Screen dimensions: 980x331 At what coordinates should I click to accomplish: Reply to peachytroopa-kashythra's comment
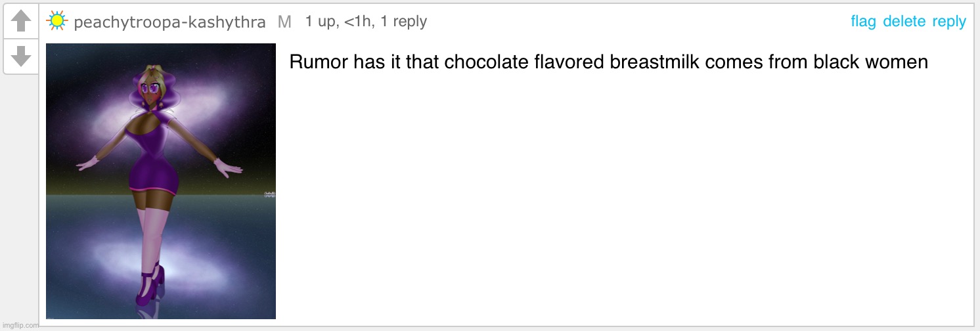[949, 22]
